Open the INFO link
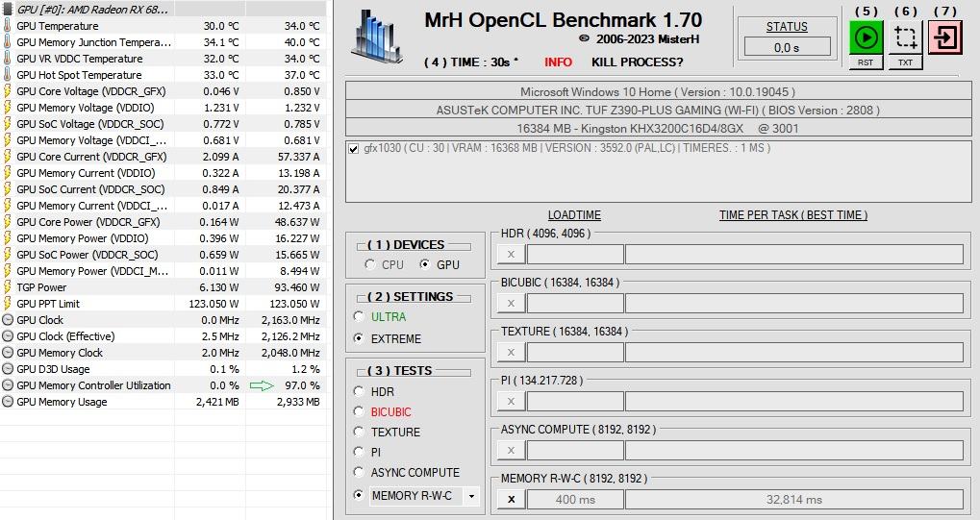 (x=558, y=62)
